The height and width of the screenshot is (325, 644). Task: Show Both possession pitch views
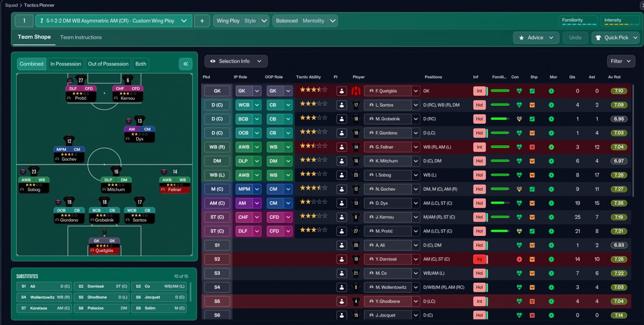pyautogui.click(x=141, y=64)
